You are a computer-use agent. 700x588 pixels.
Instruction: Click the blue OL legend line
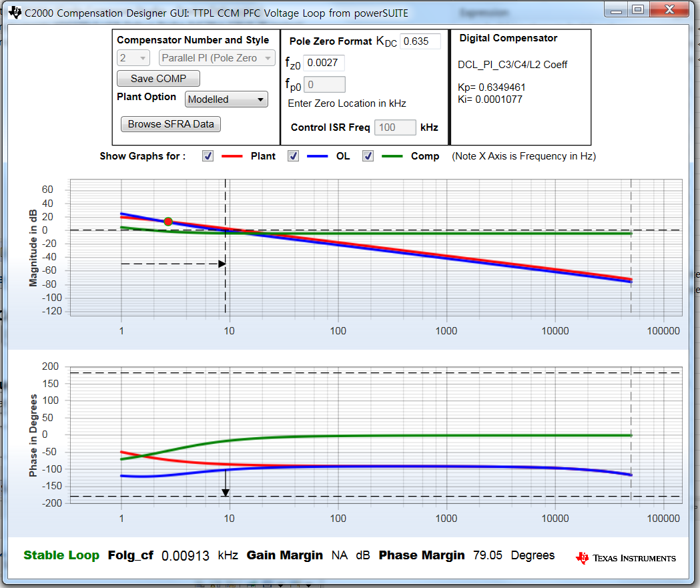tap(318, 156)
